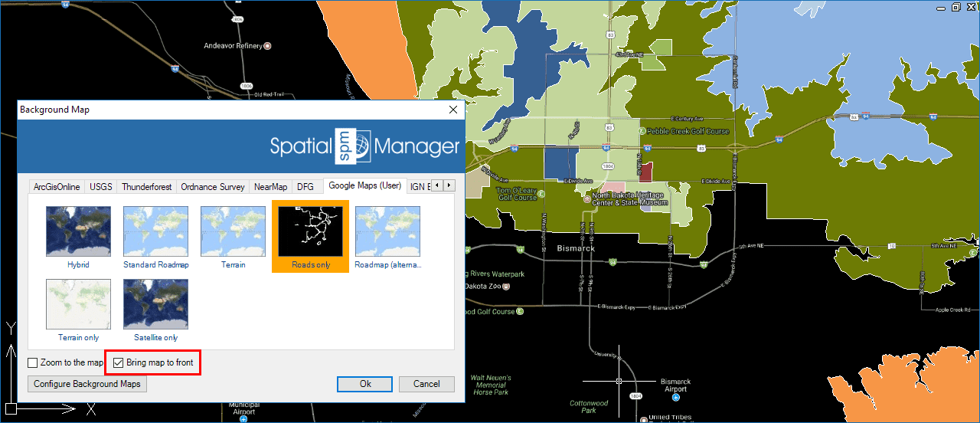Close the drawing viewport window
This screenshot has height=423, width=980.
pos(969,7)
